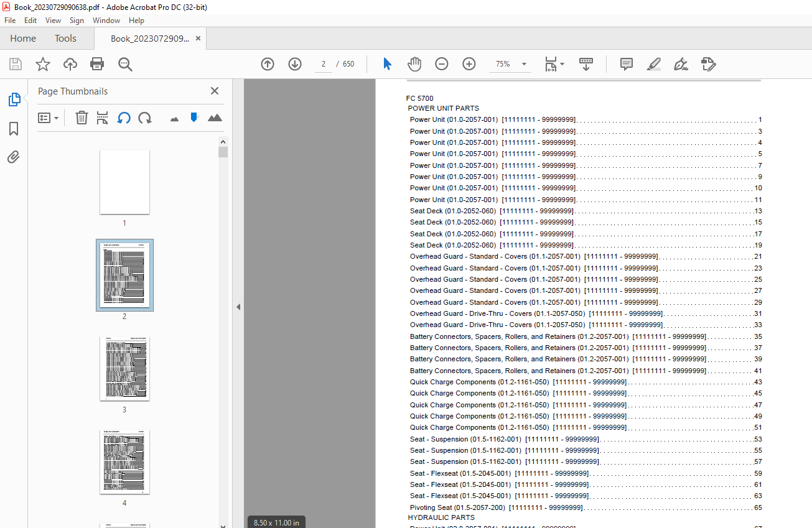Viewport: 812px width, 528px height.
Task: Delete selected pages with the trash icon
Action: click(x=82, y=118)
